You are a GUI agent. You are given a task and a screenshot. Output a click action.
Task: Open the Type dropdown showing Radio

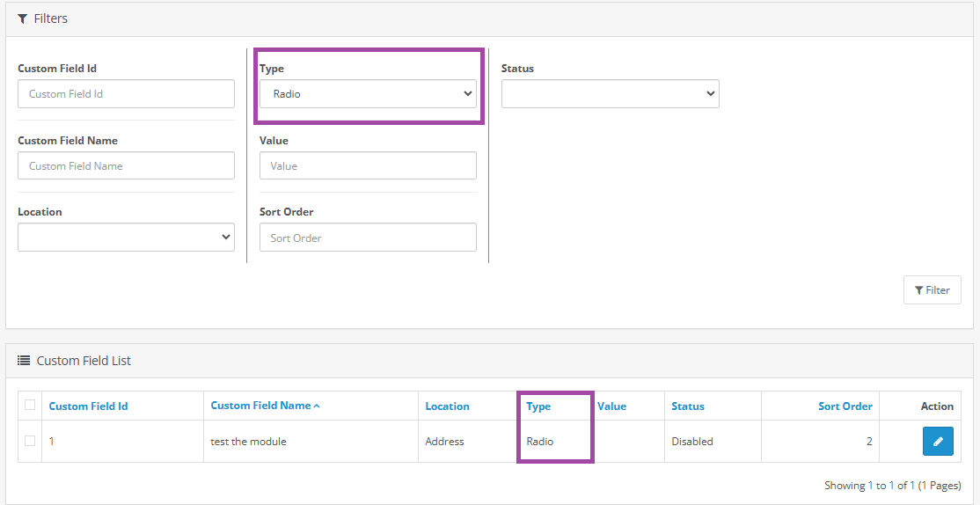click(368, 94)
